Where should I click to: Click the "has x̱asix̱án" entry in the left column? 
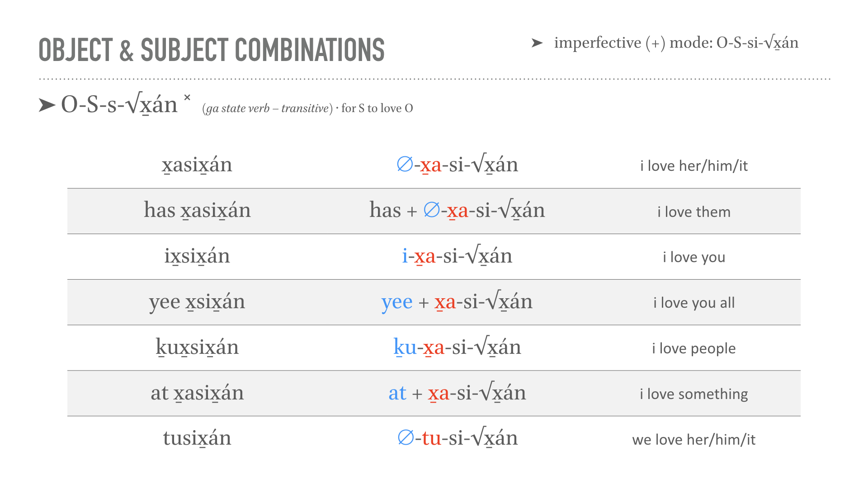pyautogui.click(x=197, y=211)
